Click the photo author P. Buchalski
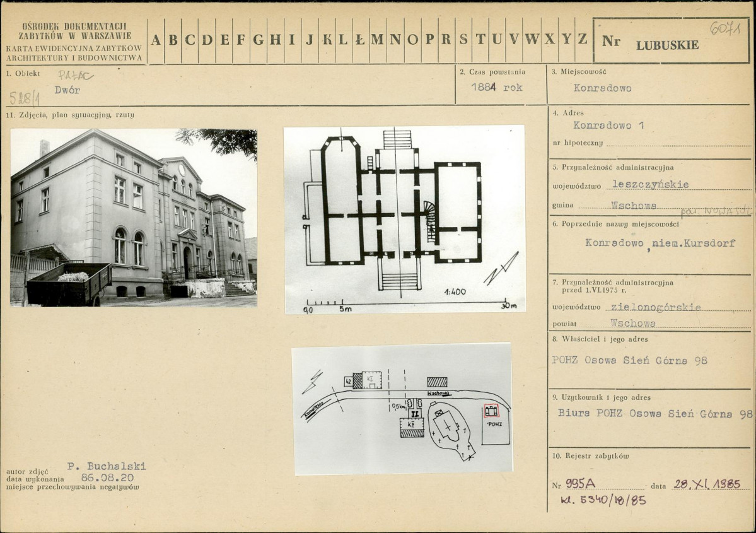The image size is (756, 533). pos(107,466)
